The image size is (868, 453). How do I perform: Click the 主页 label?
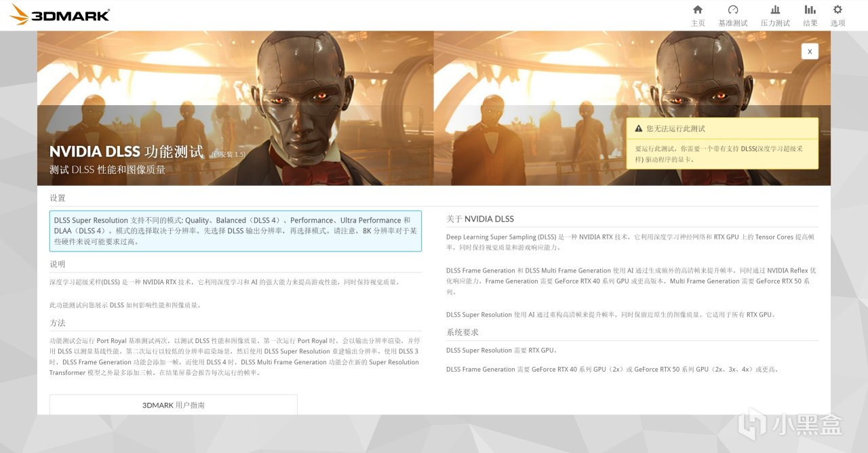pyautogui.click(x=698, y=23)
